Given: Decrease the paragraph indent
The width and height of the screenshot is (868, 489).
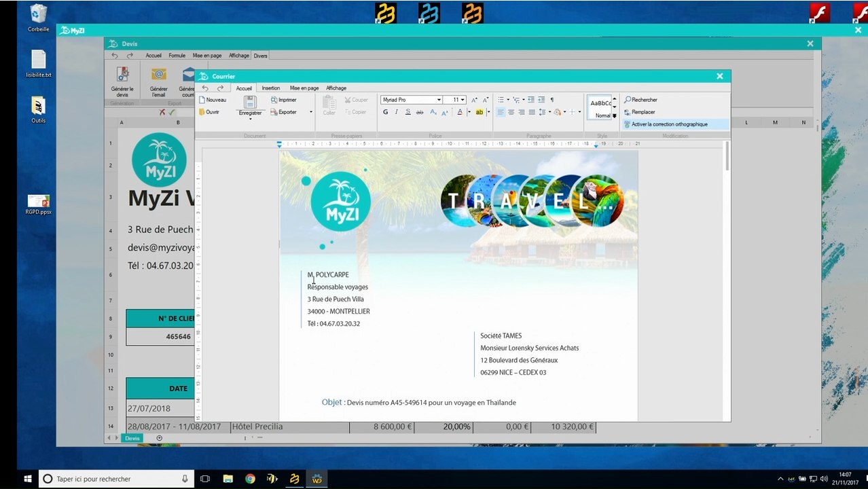Looking at the screenshot, I should tap(531, 100).
